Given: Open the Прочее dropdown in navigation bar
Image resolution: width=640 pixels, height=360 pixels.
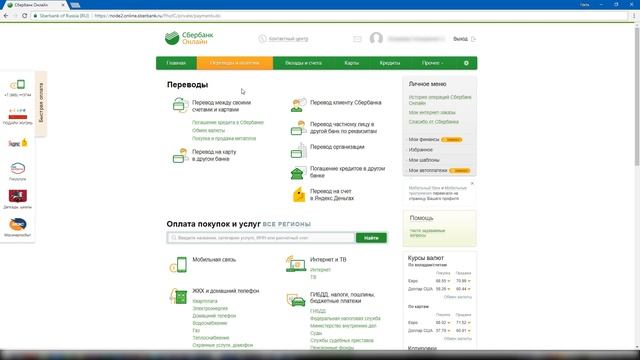Looking at the screenshot, I should pyautogui.click(x=432, y=63).
